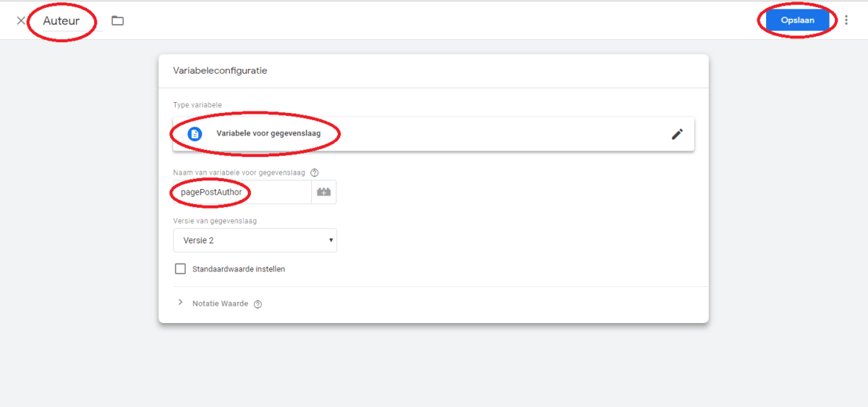
Task: Open the three-dot more options menu
Action: 846,20
